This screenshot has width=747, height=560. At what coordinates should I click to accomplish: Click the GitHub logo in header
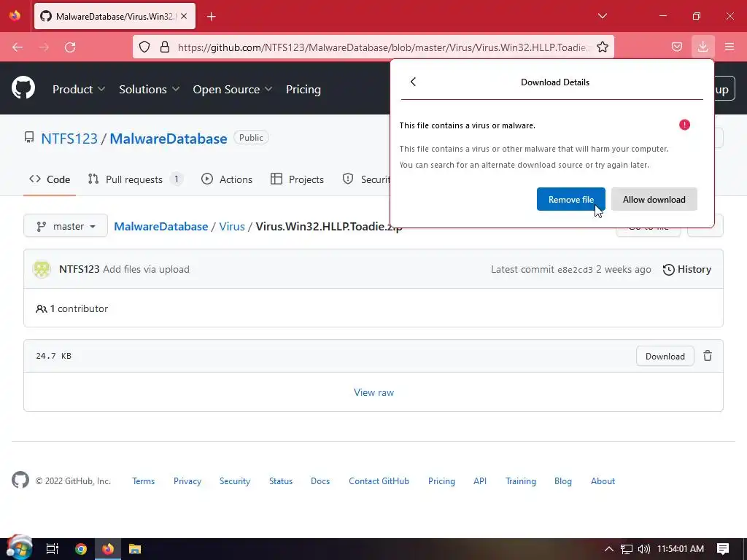23,87
